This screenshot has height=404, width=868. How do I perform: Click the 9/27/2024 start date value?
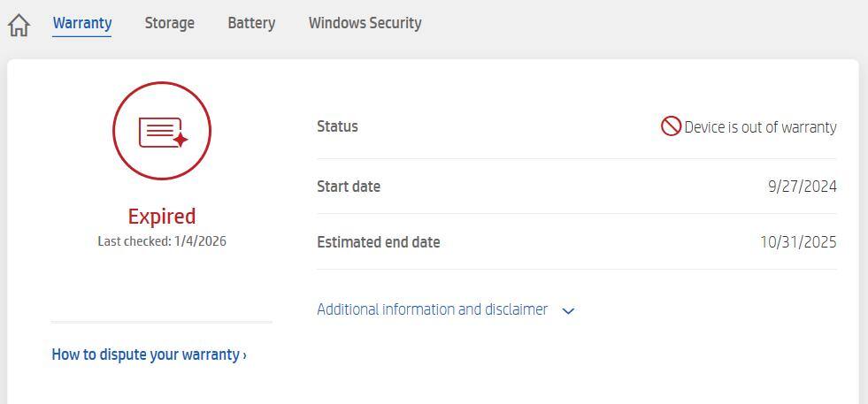point(802,187)
